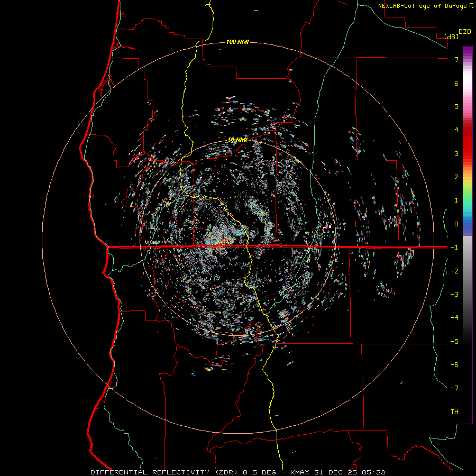Image resolution: width=476 pixels, height=476 pixels.
Task: Click the 1 value on the color scale
Action: [456, 200]
